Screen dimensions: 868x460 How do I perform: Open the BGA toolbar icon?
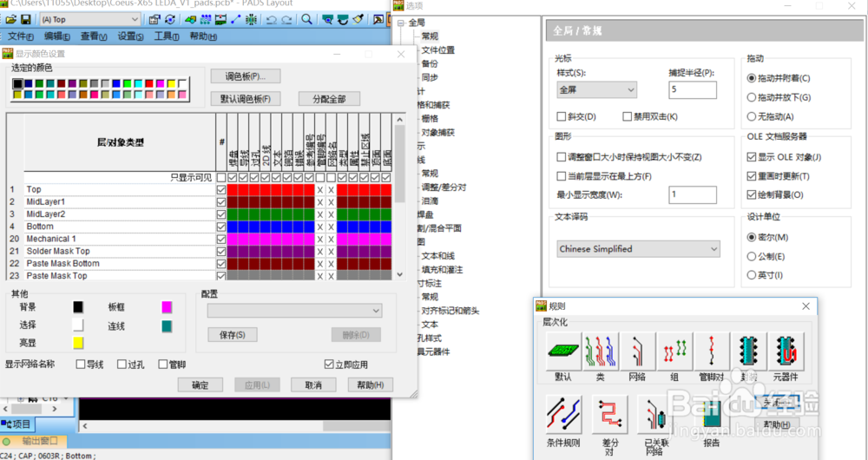pyautogui.click(x=252, y=20)
